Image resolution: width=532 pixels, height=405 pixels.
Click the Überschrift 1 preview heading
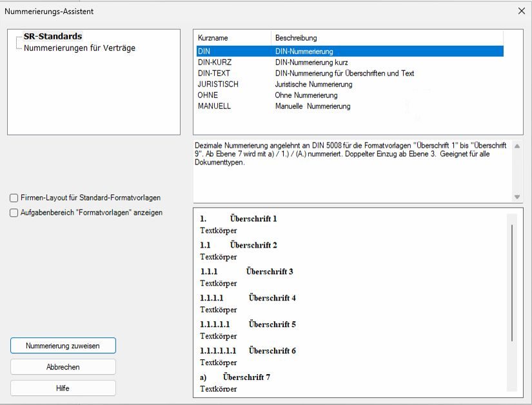253,219
